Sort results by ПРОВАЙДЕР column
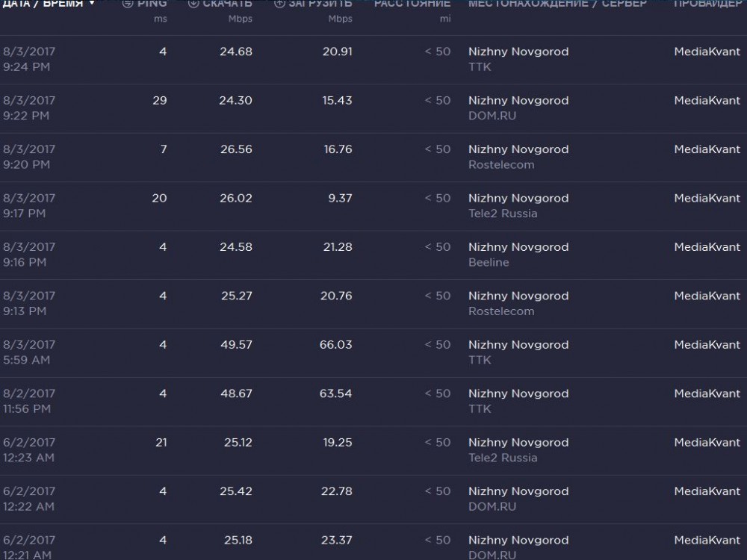747x560 pixels. [x=708, y=4]
